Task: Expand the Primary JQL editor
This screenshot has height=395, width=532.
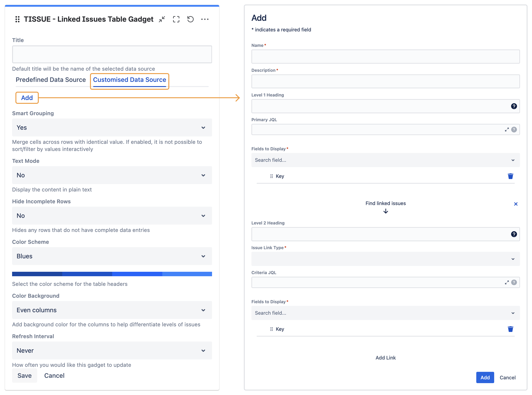Action: tap(507, 130)
